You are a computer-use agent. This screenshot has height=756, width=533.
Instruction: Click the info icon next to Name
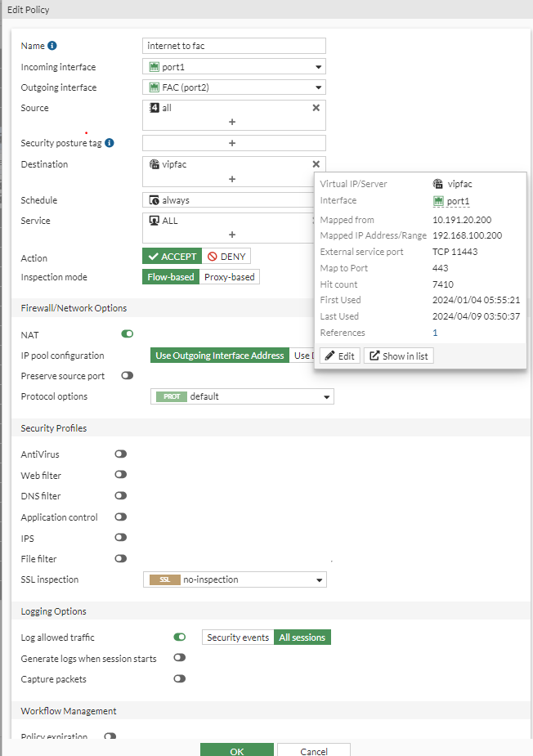[x=52, y=46]
